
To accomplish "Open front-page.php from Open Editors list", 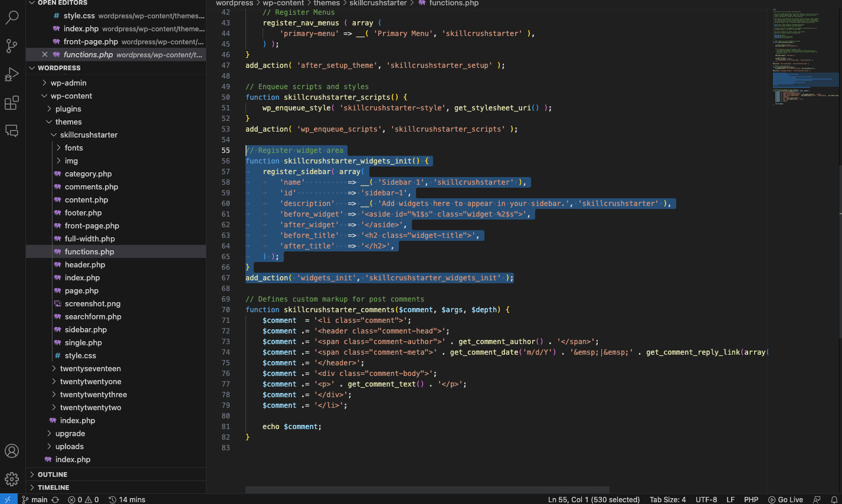I will (116, 42).
